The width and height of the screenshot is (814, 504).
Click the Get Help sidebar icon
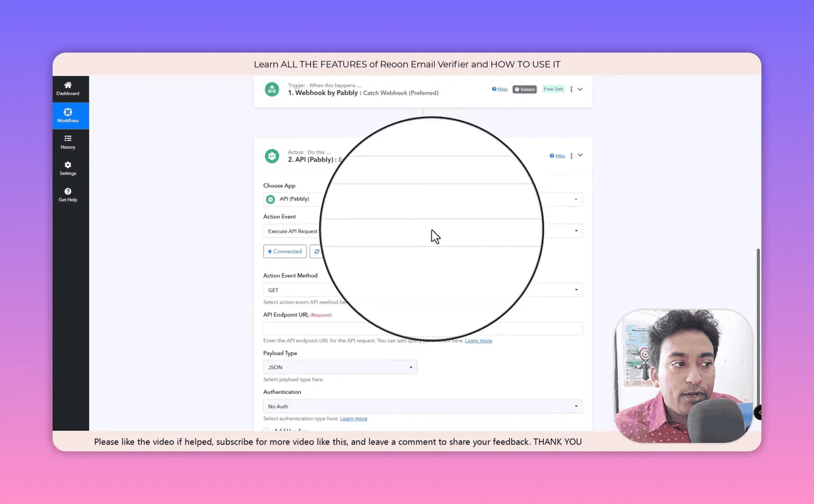(68, 195)
